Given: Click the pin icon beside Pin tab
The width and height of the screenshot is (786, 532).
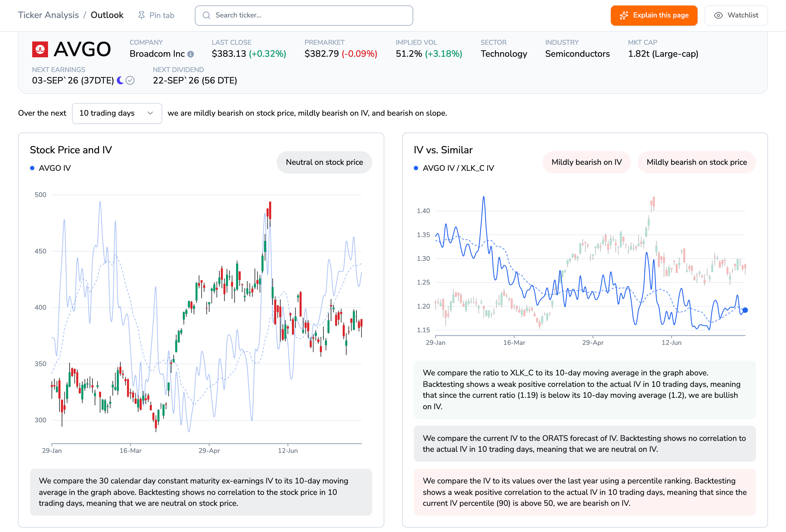Looking at the screenshot, I should tap(141, 15).
